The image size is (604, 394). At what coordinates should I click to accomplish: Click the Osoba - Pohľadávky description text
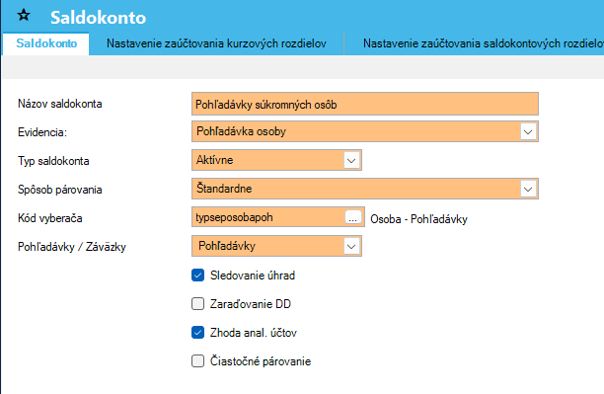419,219
